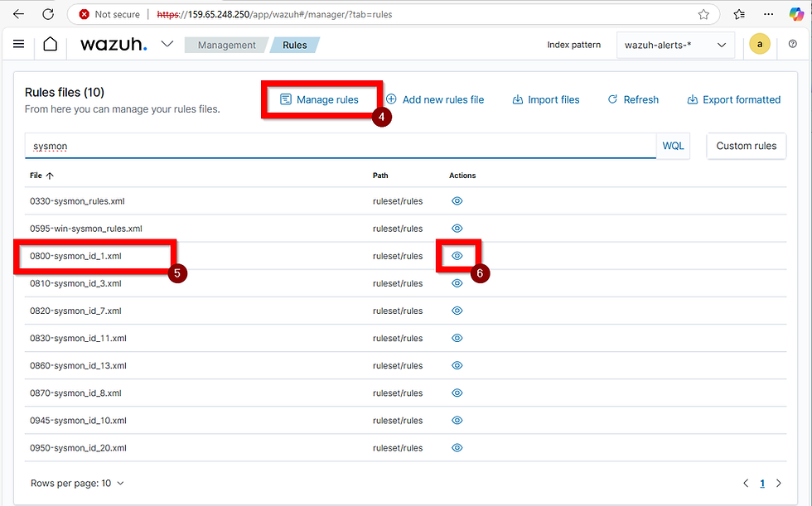812x506 pixels.
Task: Go to the home icon
Action: click(x=51, y=44)
